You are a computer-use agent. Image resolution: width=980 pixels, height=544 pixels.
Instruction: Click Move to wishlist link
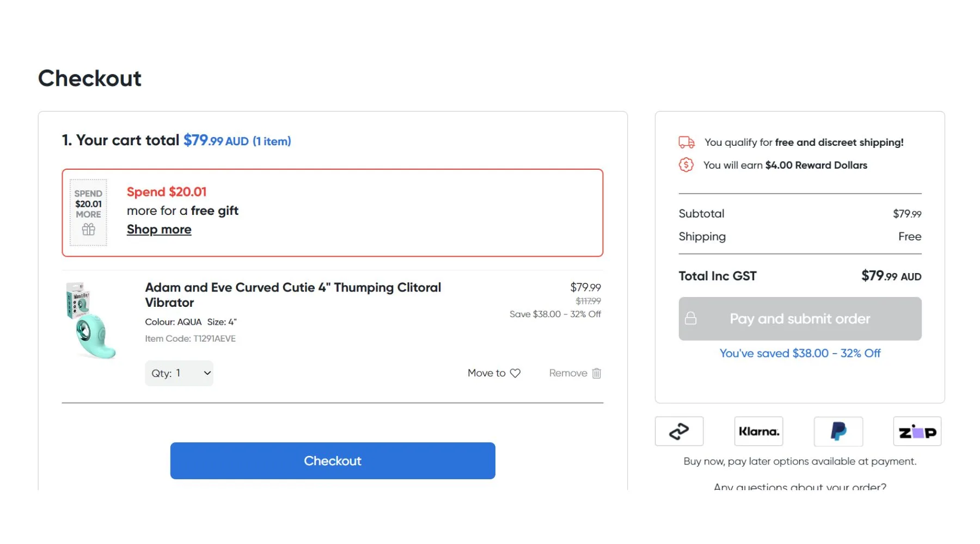tap(486, 373)
